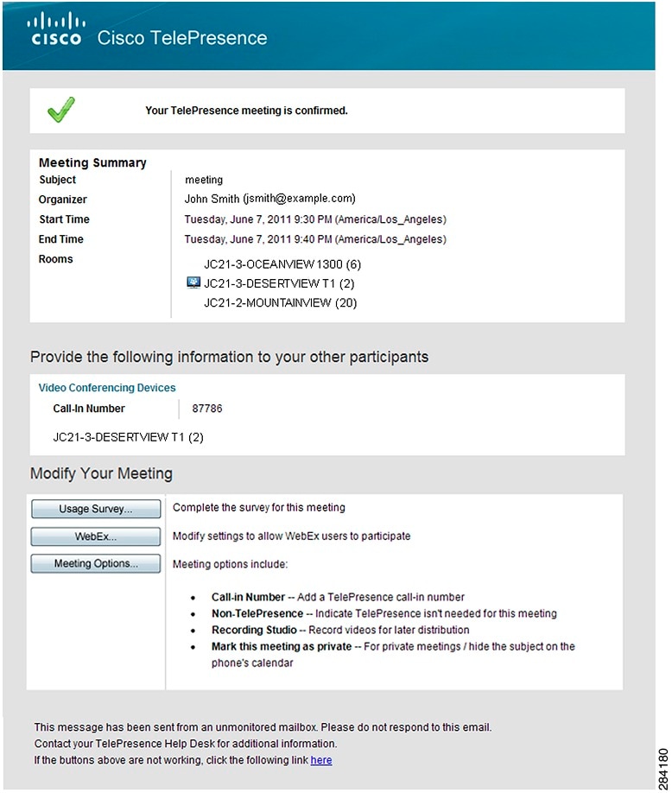This screenshot has height=793, width=672.
Task: Select the room JC21-2-MOUNTAINVIEW
Action: click(279, 303)
